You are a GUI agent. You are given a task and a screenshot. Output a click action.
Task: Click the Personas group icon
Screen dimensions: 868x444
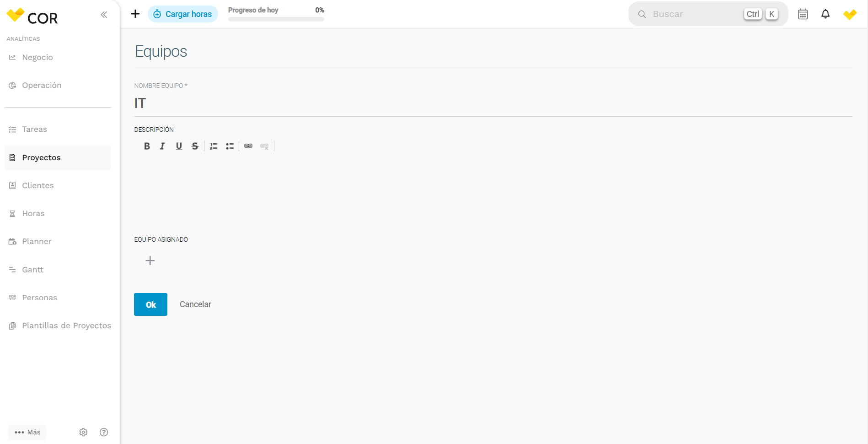[x=12, y=298]
